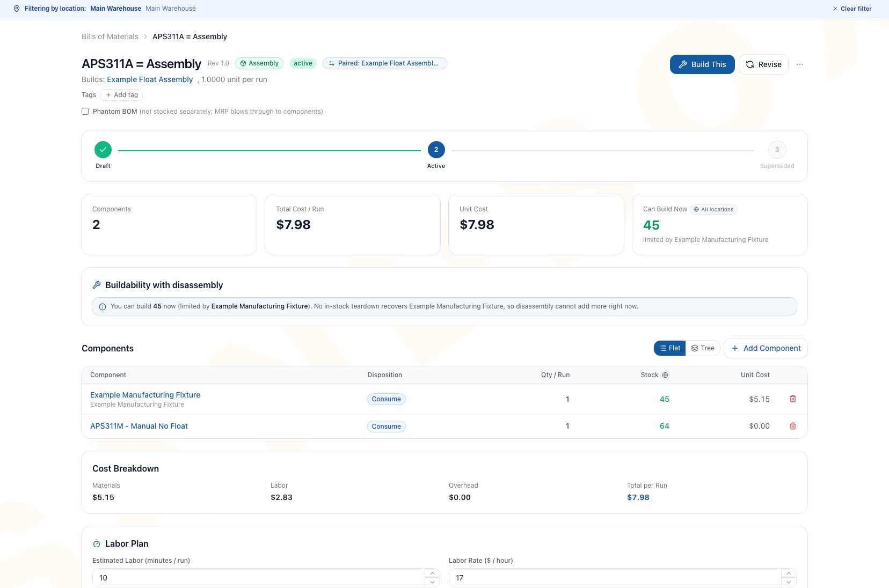Click the Build This button
Image resolution: width=889 pixels, height=588 pixels.
pyautogui.click(x=702, y=64)
